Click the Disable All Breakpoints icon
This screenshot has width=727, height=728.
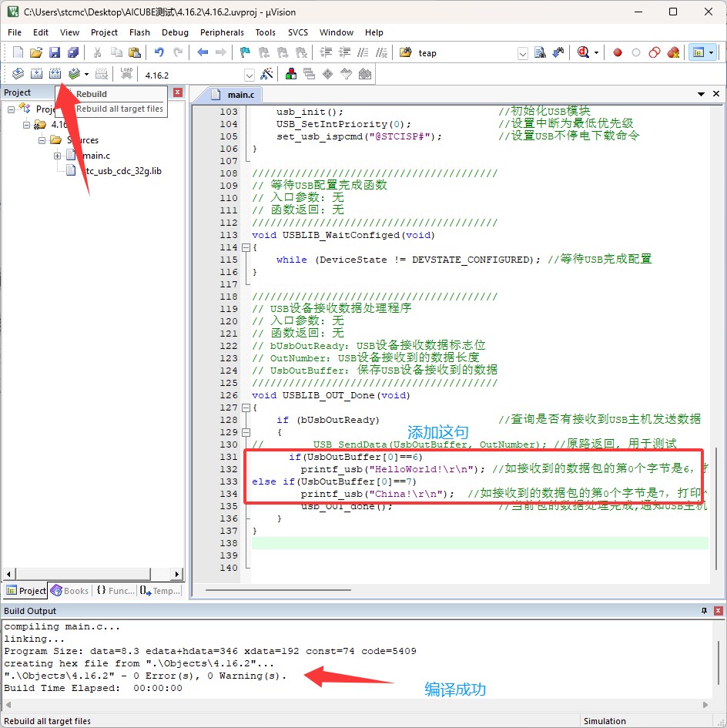coord(655,52)
